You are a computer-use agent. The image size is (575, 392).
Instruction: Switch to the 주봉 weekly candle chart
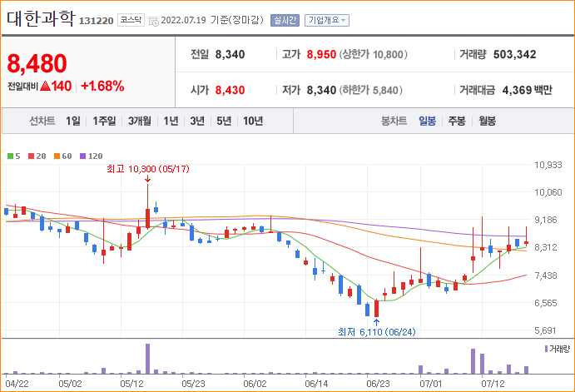pyautogui.click(x=457, y=121)
